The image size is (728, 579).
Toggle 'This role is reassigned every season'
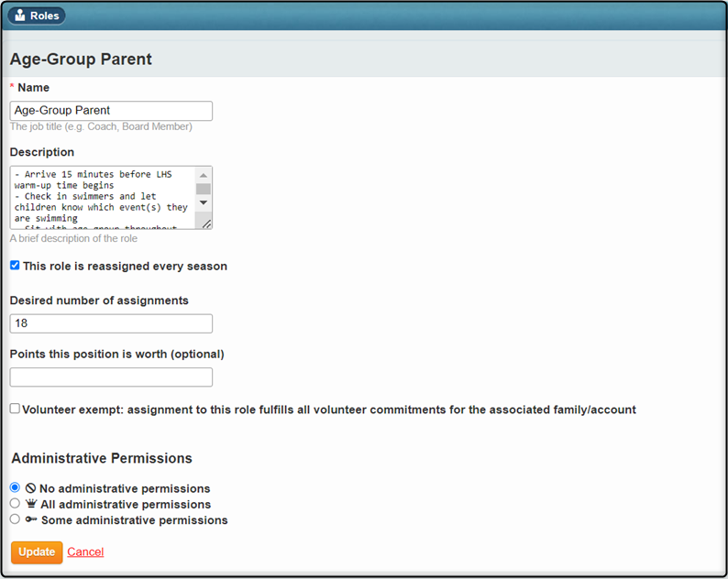[15, 266]
